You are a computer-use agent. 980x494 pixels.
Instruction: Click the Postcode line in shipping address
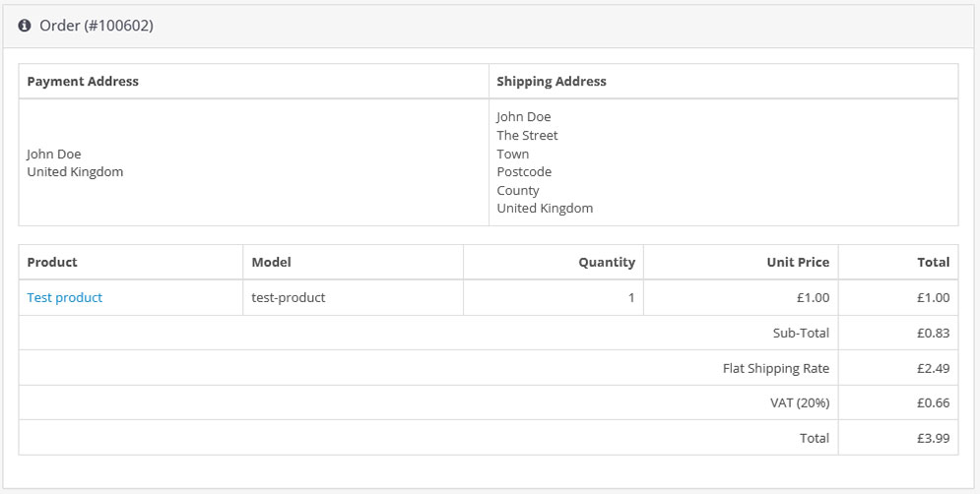point(524,172)
